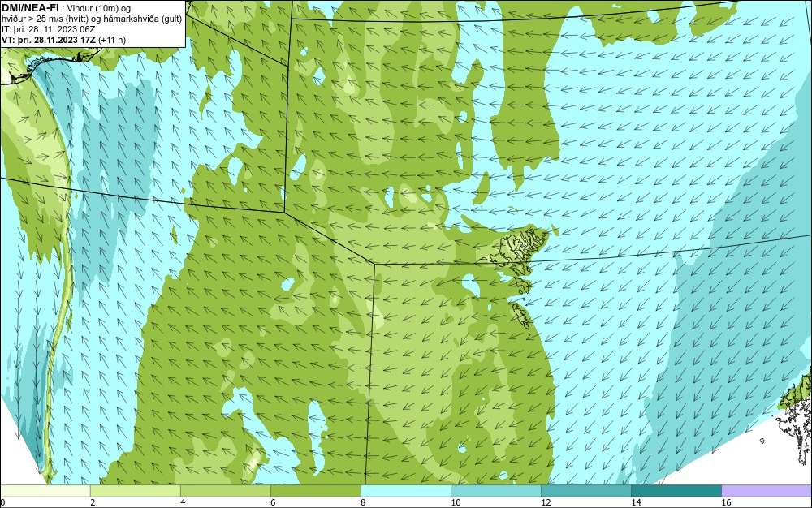
Task: Click the legend value label "12"
Action: (x=546, y=502)
